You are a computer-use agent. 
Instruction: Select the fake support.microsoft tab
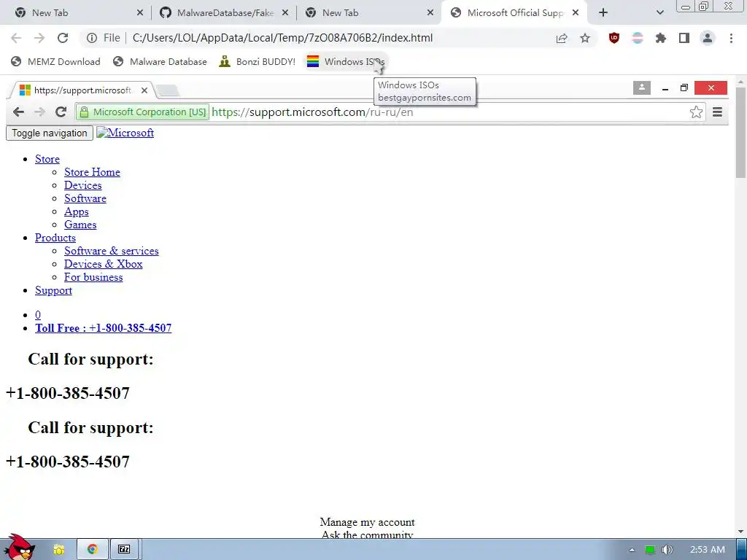click(x=81, y=90)
